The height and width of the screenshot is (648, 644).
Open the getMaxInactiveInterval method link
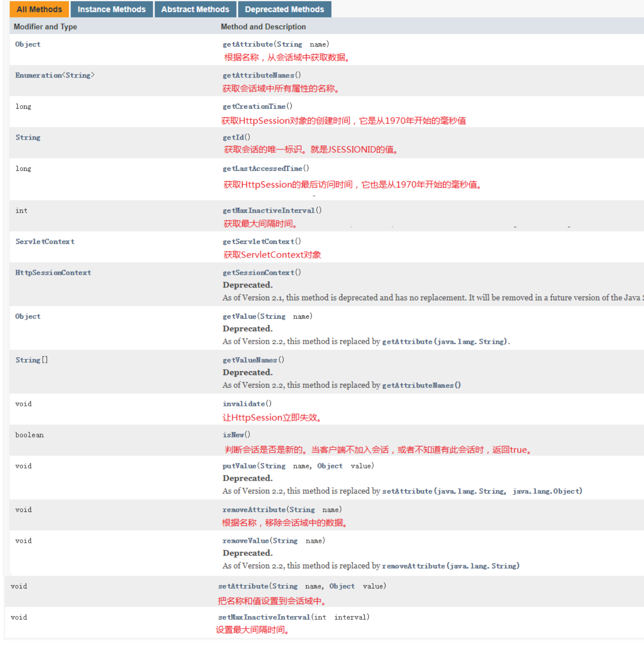coord(268,210)
